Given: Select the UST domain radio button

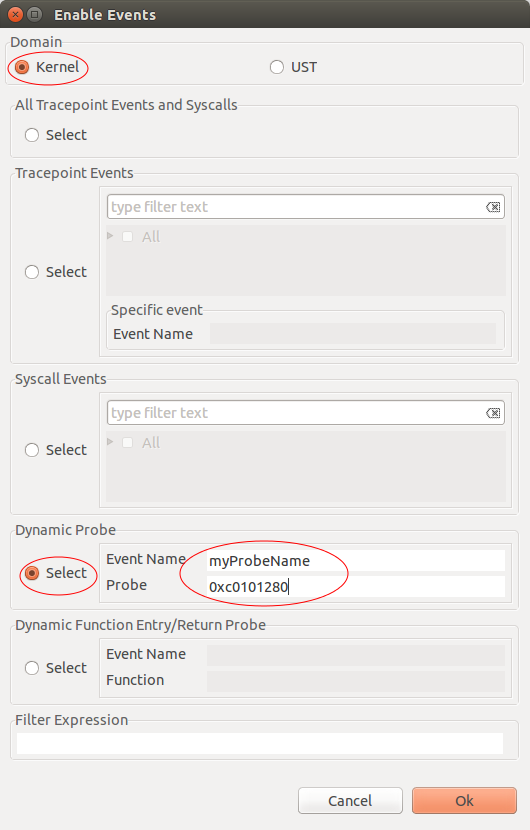Looking at the screenshot, I should point(277,67).
